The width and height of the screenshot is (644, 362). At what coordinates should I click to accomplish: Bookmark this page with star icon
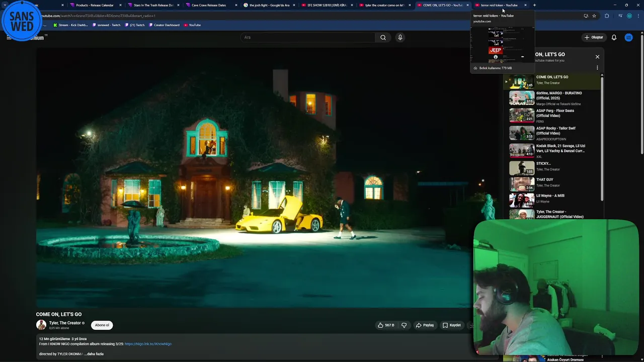pos(594,16)
